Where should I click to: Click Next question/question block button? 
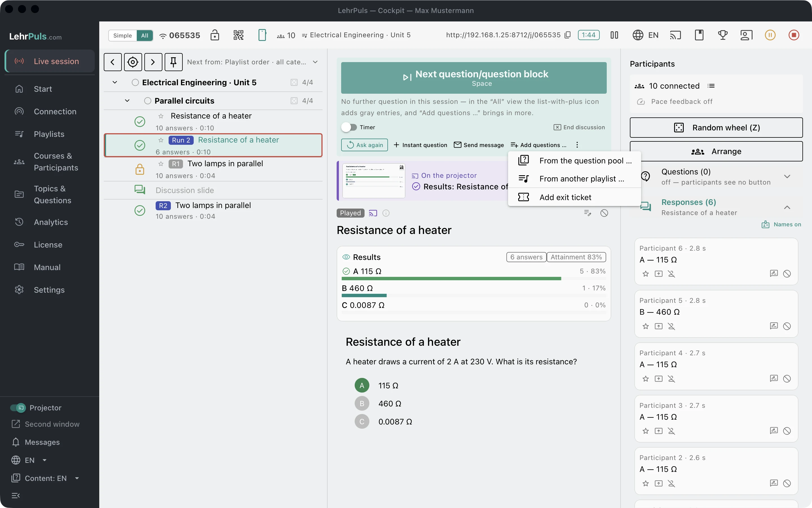(x=474, y=78)
